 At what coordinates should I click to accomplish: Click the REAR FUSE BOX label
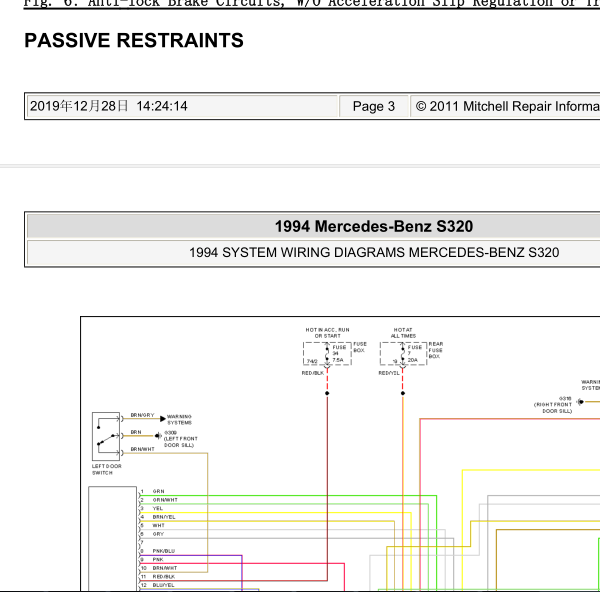435,350
